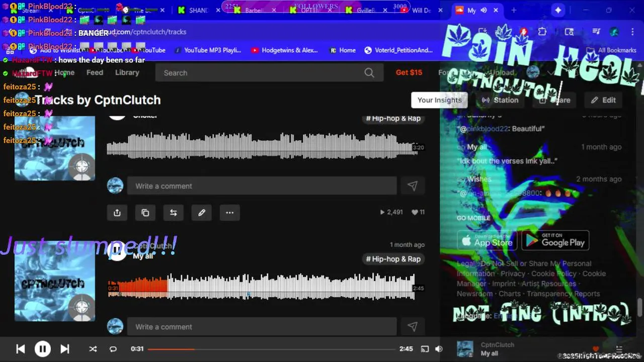
Task: Click the repost icon under first track
Action: point(174,213)
